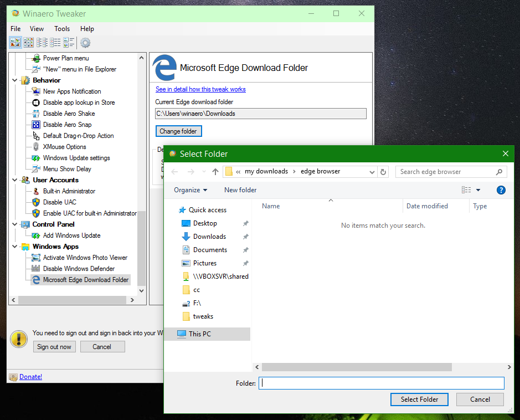The height and width of the screenshot is (420, 520).
Task: Focus the Folder name input field
Action: [x=381, y=383]
